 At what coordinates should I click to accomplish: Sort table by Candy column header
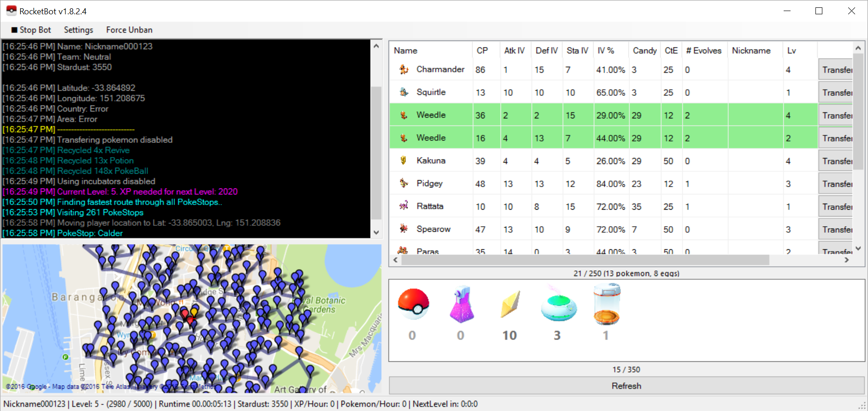644,51
